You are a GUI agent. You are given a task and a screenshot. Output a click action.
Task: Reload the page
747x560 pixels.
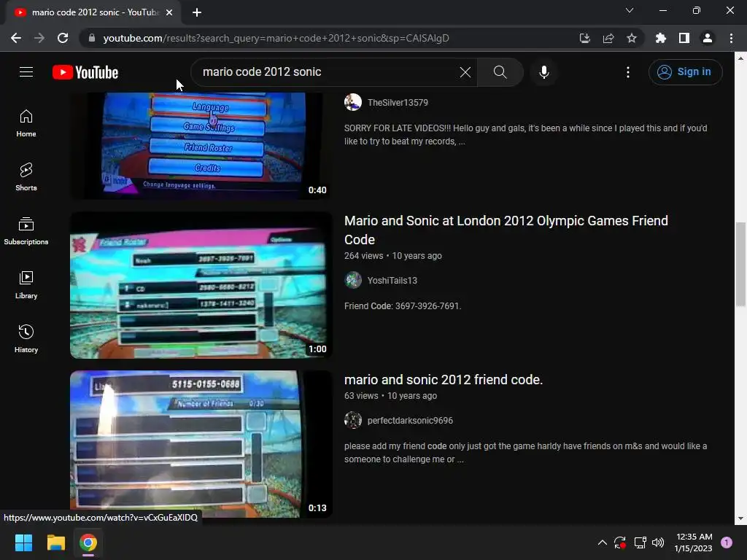pos(63,38)
